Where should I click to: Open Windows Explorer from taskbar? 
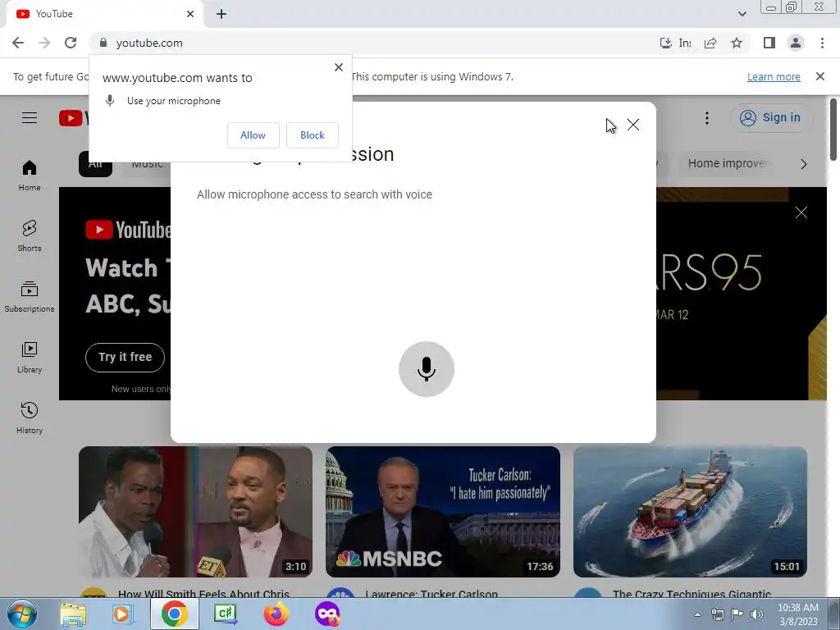[73, 614]
